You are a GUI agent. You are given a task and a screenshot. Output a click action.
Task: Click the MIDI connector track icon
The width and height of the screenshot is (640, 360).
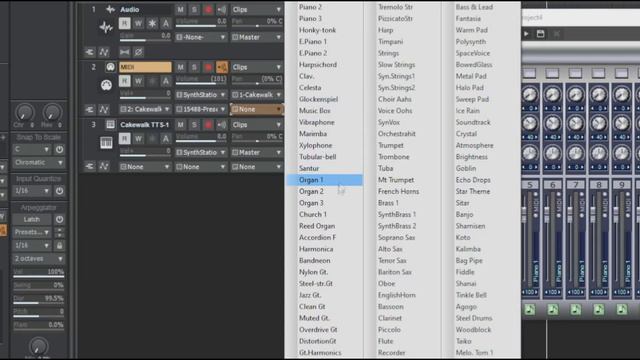[106, 85]
